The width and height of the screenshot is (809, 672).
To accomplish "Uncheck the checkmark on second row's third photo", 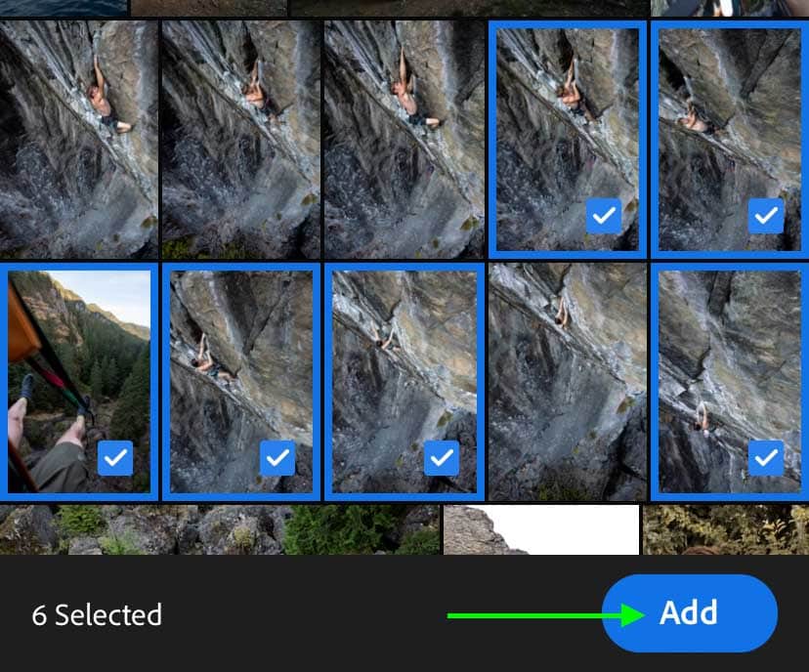I will pos(441,458).
